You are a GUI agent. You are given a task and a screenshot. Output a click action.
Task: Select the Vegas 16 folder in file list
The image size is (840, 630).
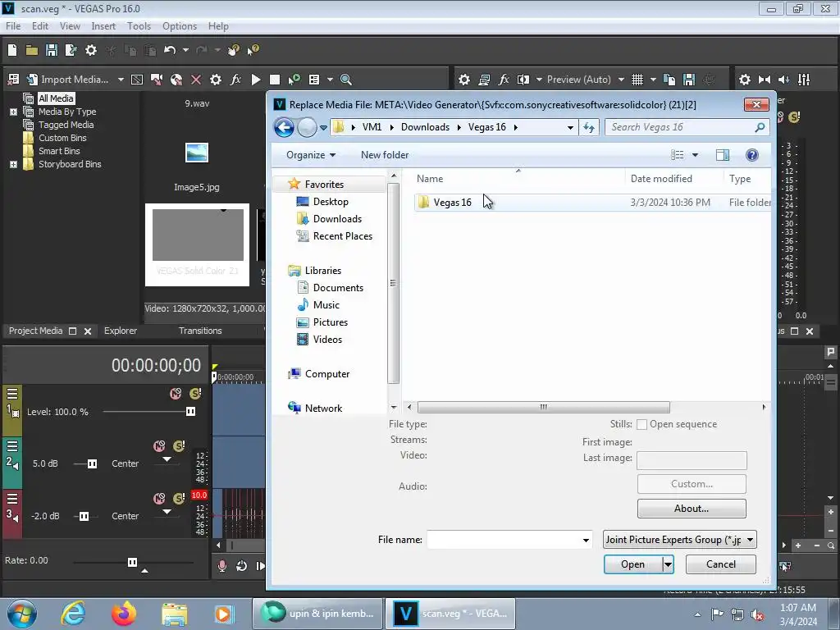point(592,203)
